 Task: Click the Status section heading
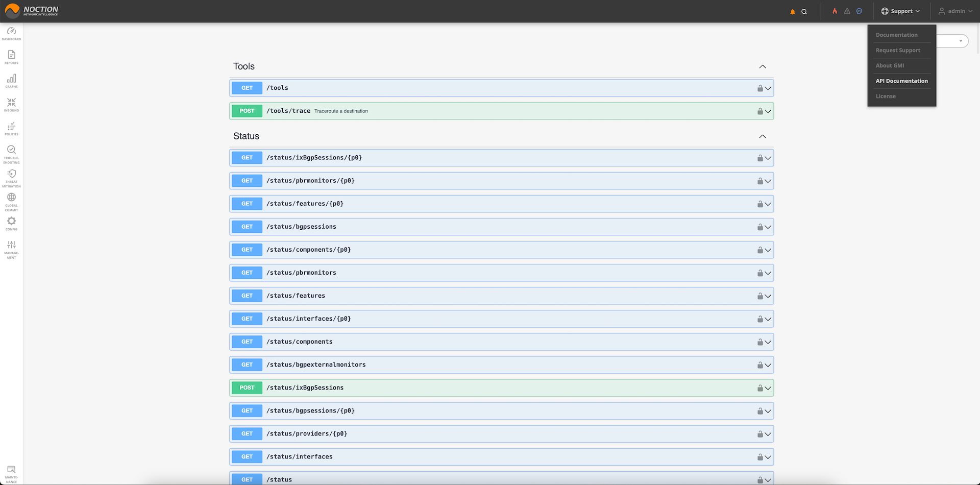[246, 136]
